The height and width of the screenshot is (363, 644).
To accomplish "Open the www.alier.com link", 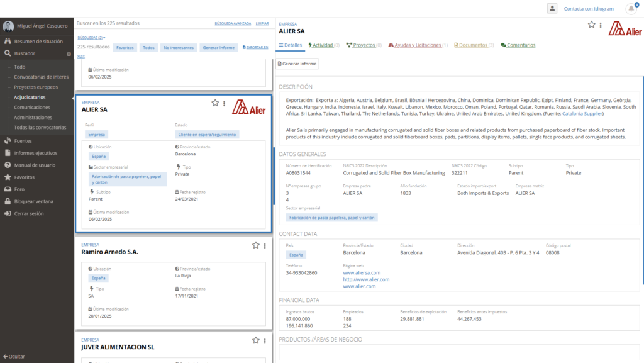I will tap(359, 286).
